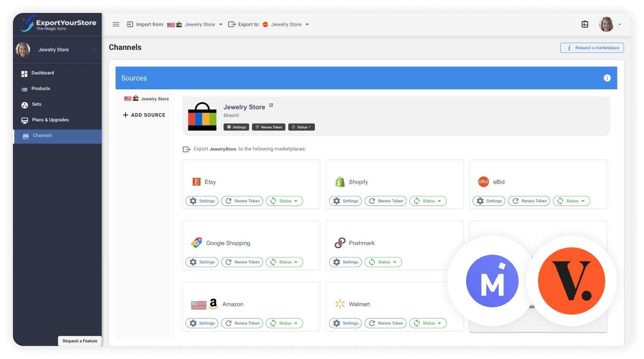Click the Poshmark logo icon
This screenshot has width=644, height=359.
(340, 243)
